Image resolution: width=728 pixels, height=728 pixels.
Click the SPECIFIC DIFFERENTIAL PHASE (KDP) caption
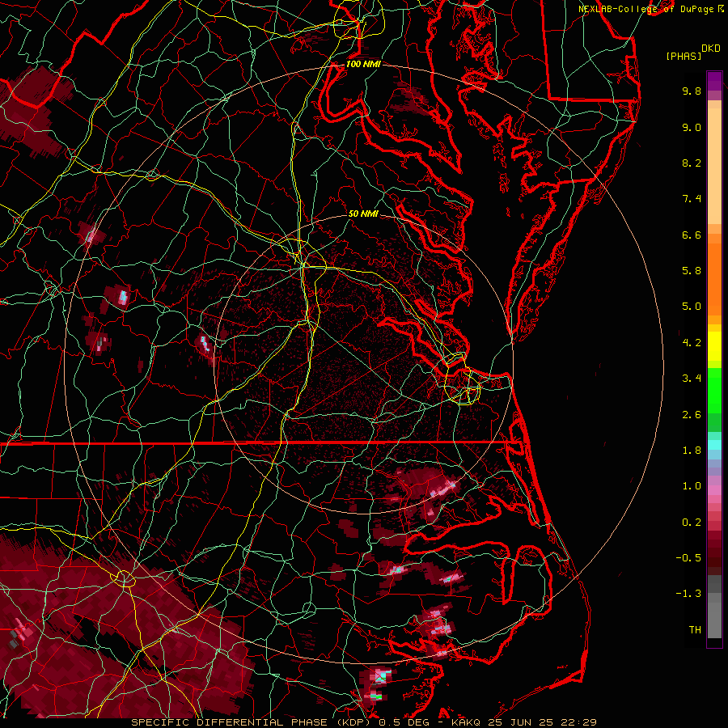point(252,722)
